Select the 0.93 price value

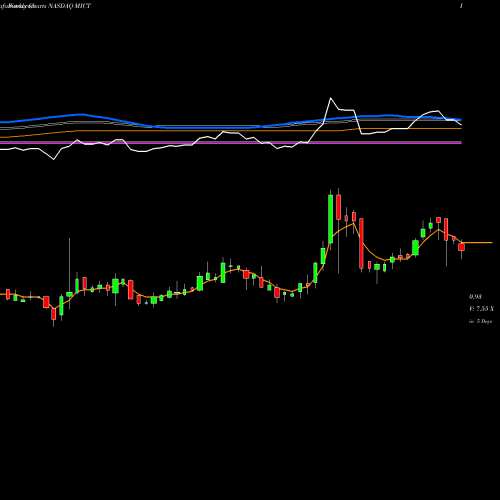[475, 297]
